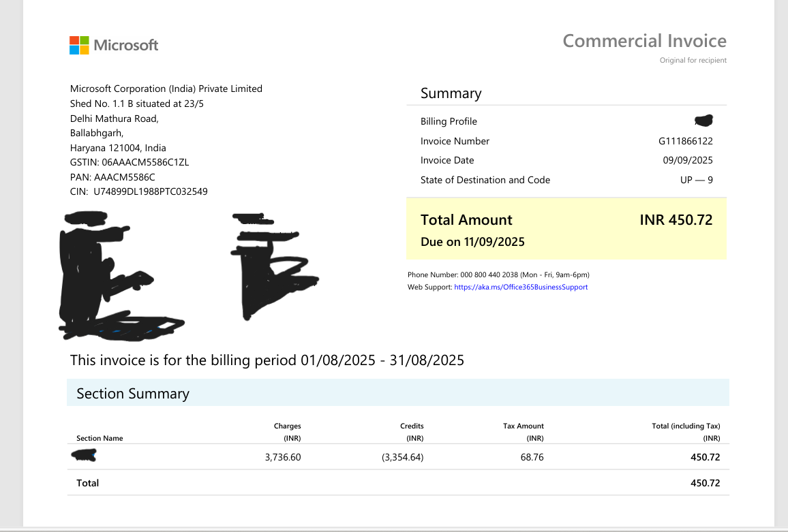
Task: Click the 'Summary' heading
Action: (x=451, y=93)
